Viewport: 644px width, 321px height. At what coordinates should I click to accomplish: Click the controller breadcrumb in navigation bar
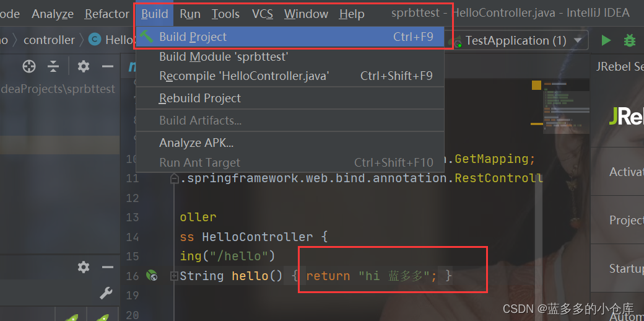[x=49, y=40]
